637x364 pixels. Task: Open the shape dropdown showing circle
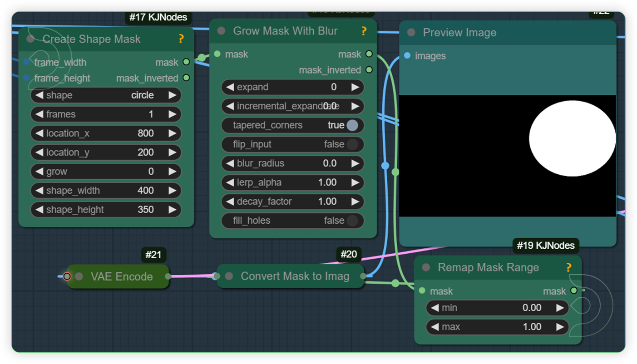click(x=106, y=95)
